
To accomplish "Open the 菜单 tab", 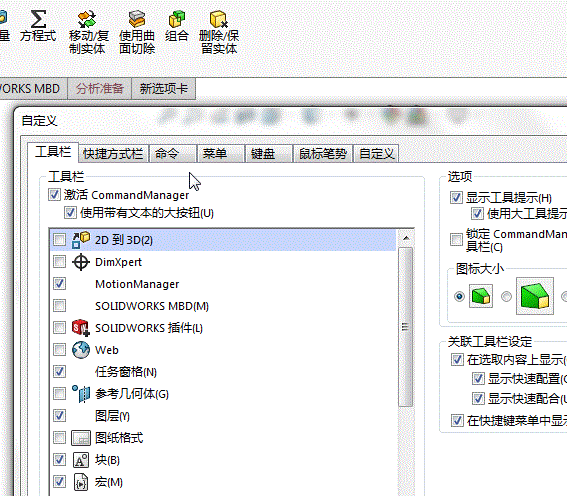I will [221, 154].
